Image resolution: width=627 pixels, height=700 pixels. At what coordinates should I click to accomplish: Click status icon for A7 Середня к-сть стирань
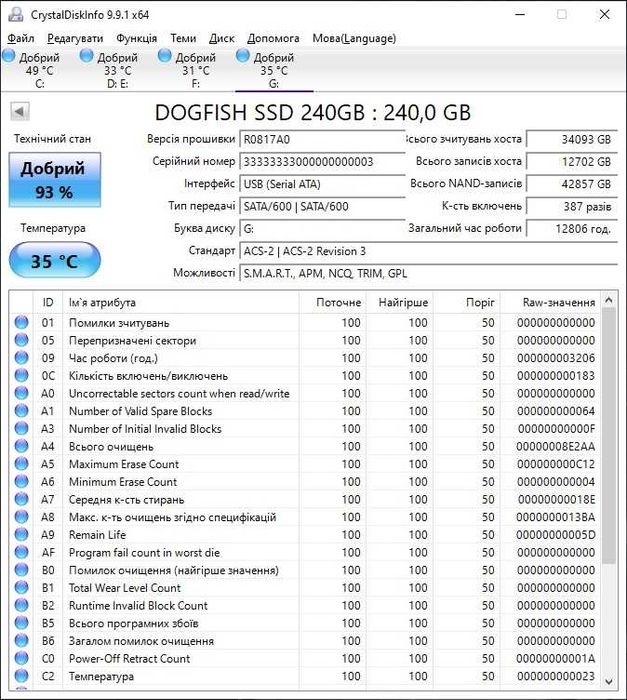pos(21,499)
